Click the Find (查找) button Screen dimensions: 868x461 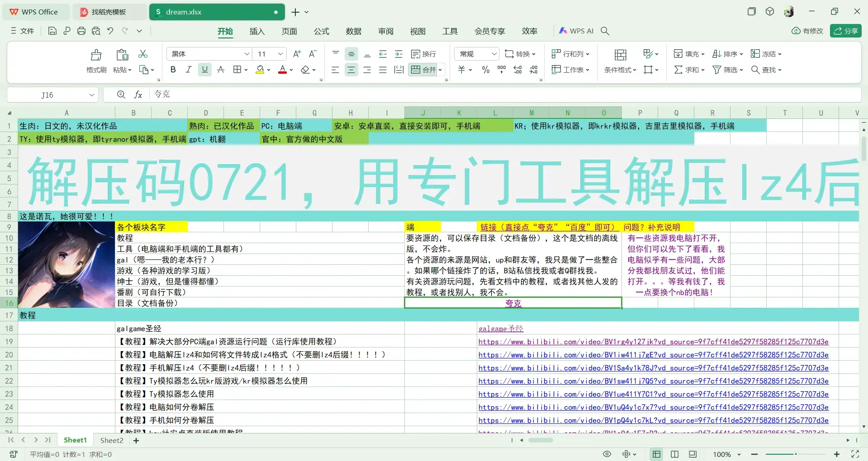click(x=766, y=70)
